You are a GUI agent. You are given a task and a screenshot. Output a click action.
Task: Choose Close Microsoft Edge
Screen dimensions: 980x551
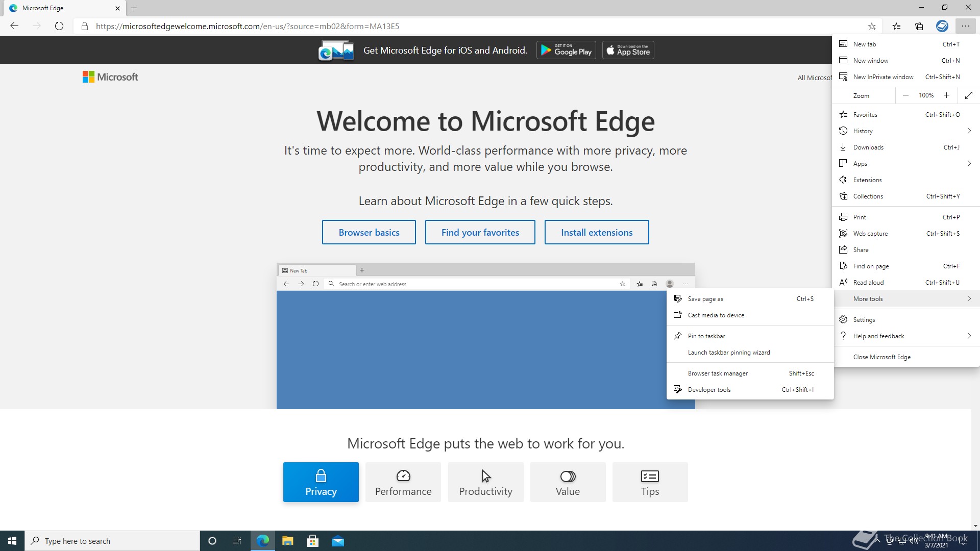(906, 357)
